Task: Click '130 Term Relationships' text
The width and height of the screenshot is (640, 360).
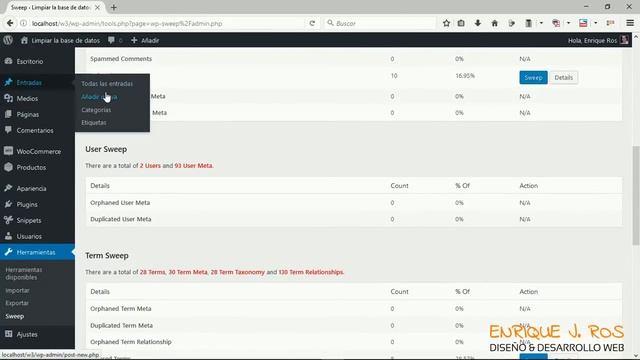Action: pyautogui.click(x=311, y=272)
